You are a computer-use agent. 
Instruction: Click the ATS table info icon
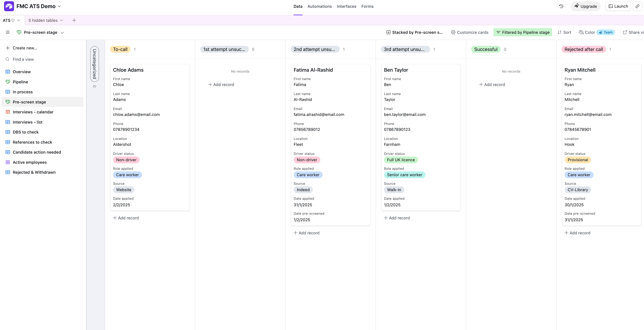point(13,20)
